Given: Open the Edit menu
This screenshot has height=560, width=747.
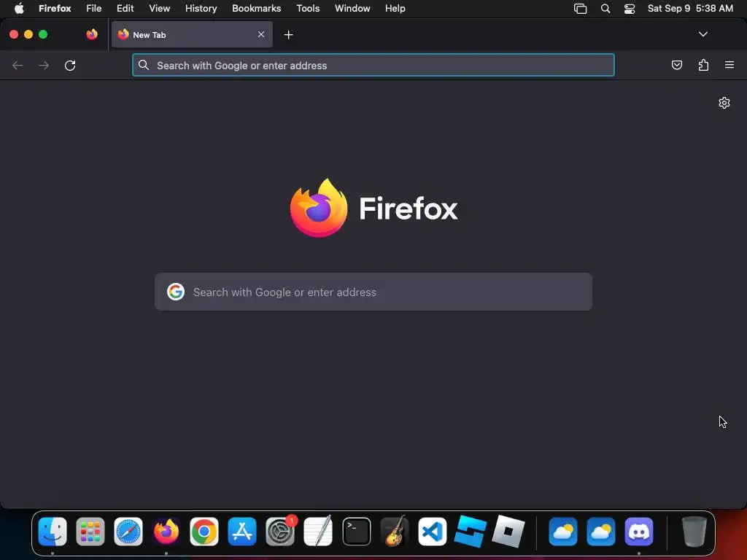Looking at the screenshot, I should 125,8.
